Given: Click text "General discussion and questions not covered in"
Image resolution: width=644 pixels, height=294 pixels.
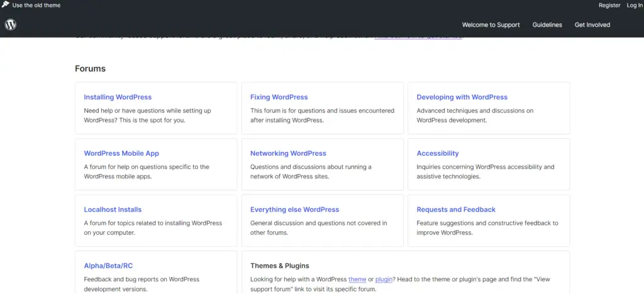Looking at the screenshot, I should pyautogui.click(x=319, y=223).
